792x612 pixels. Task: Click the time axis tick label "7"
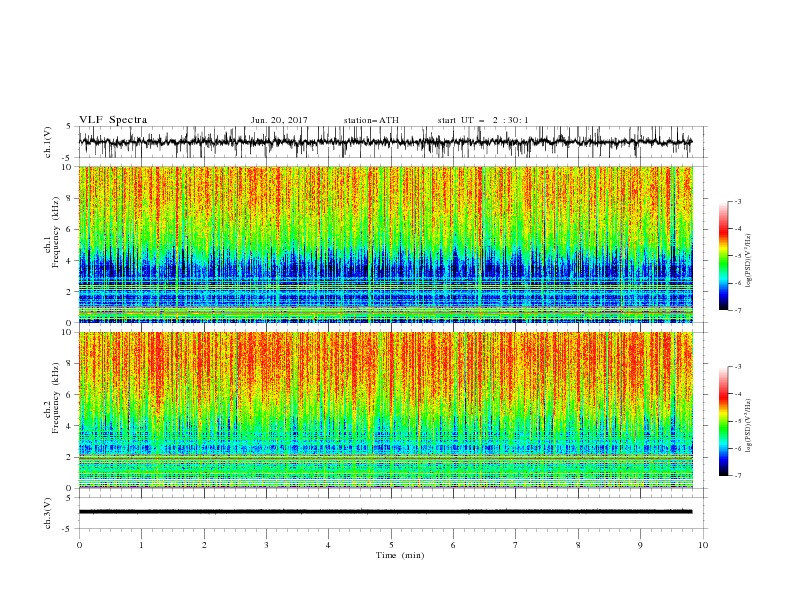pyautogui.click(x=516, y=545)
